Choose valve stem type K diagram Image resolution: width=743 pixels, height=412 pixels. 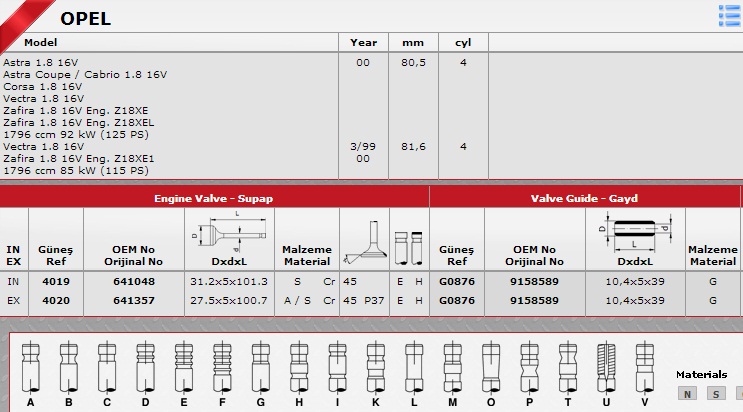point(374,367)
